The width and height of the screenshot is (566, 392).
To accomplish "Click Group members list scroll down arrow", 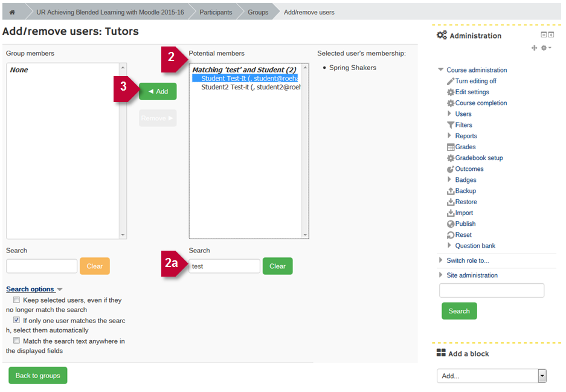I will [x=123, y=234].
